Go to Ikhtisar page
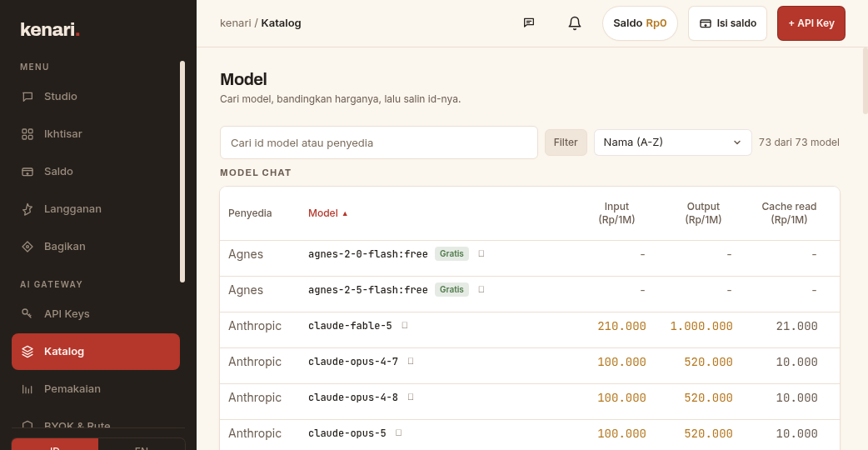Image resolution: width=868 pixels, height=450 pixels. [x=96, y=134]
